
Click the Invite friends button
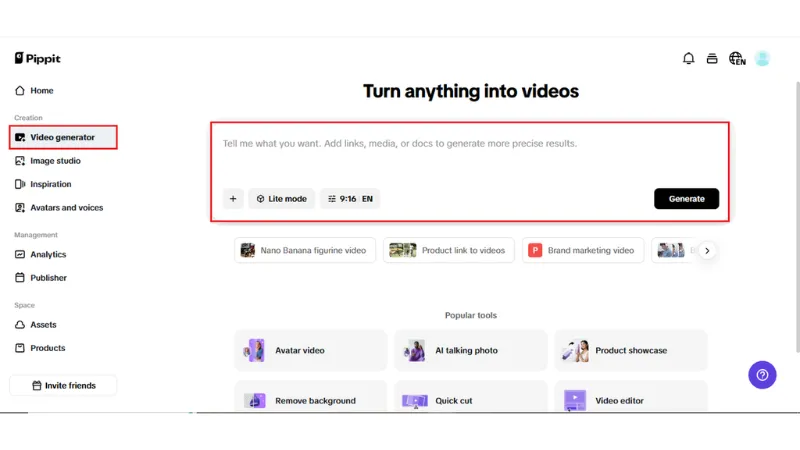pos(63,385)
